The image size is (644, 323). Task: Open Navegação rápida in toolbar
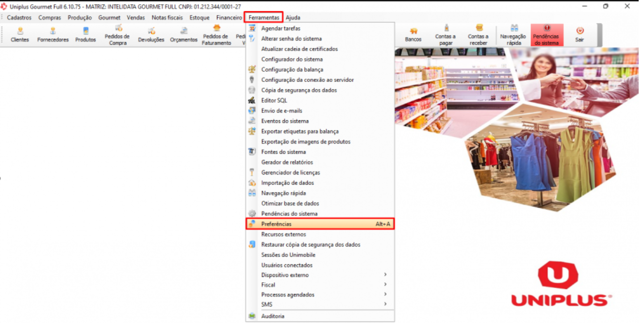click(x=513, y=34)
